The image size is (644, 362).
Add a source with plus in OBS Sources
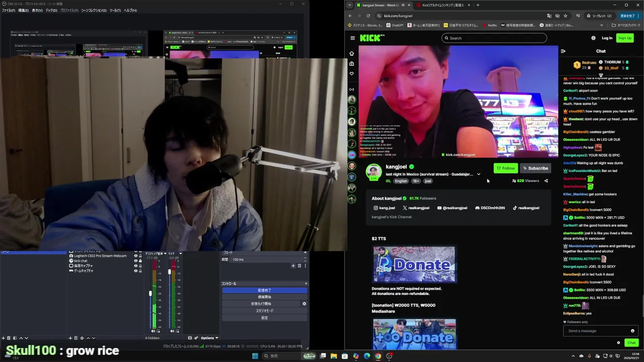click(70, 338)
